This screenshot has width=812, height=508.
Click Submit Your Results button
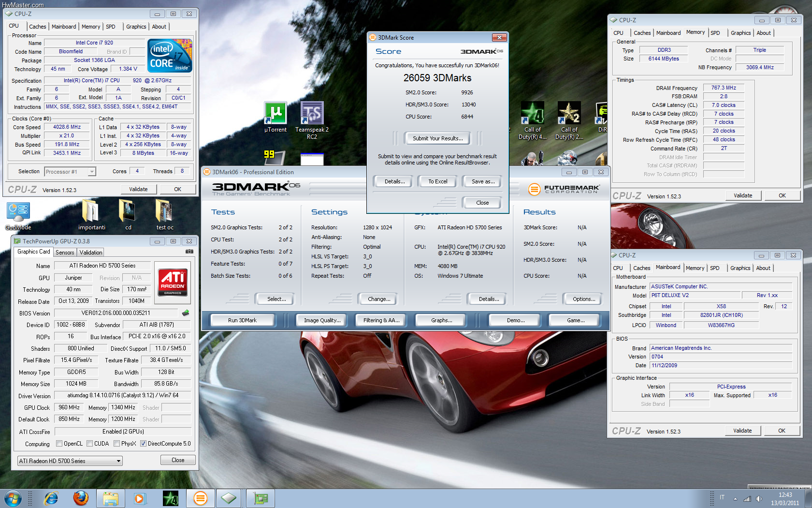(x=437, y=138)
